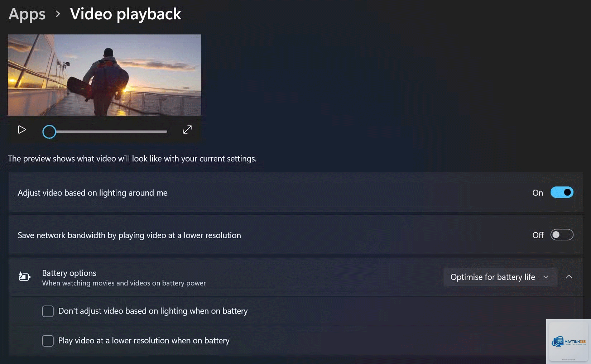Click the video preview thumbnail
Screen dimensions: 591x364
click(105, 75)
